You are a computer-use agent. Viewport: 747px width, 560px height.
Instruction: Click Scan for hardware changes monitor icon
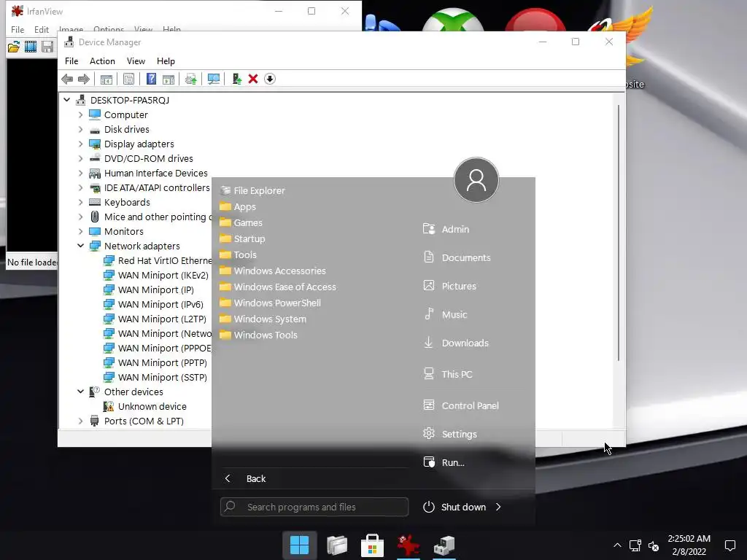(x=214, y=79)
